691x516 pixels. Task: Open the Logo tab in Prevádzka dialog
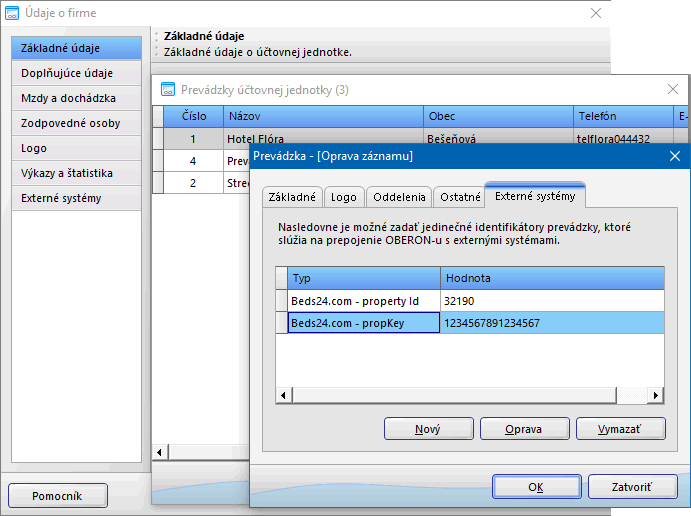click(x=344, y=197)
